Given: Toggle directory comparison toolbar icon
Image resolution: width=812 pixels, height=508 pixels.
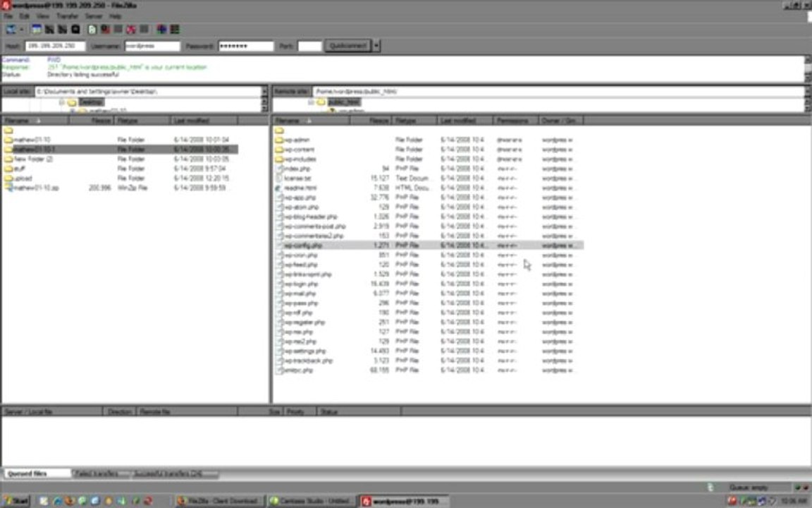Looking at the screenshot, I should pos(175,30).
